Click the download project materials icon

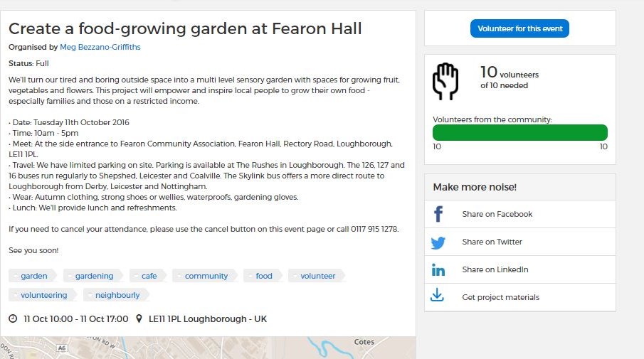coord(437,295)
